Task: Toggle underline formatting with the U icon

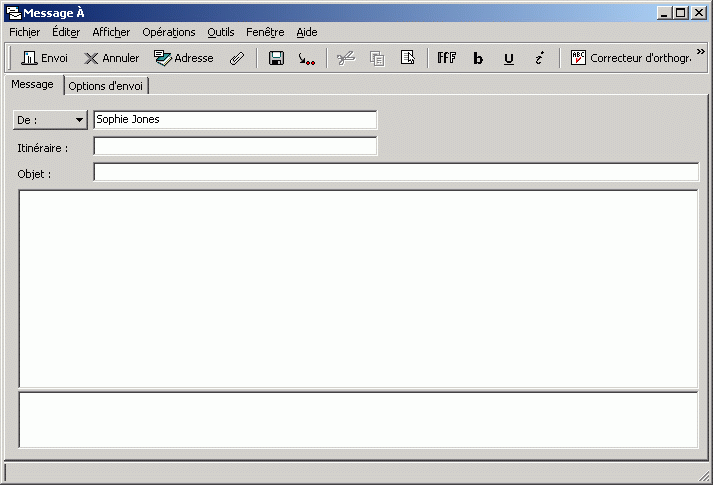Action: pos(509,58)
